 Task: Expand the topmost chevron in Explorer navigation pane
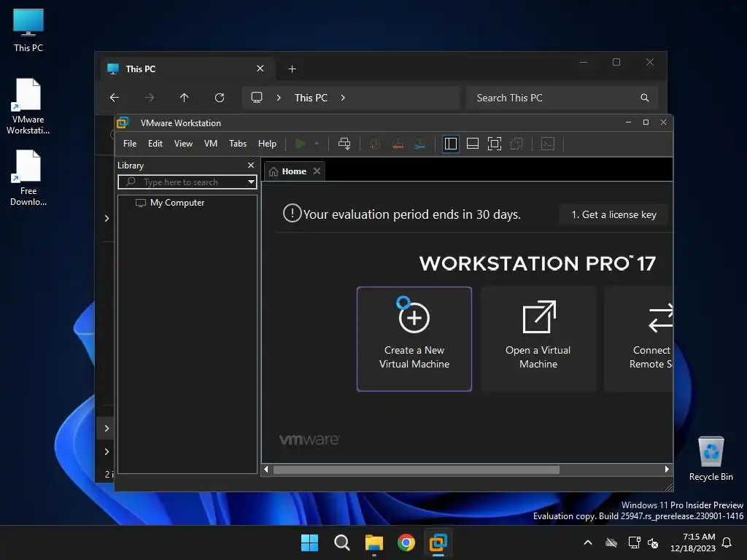click(107, 218)
